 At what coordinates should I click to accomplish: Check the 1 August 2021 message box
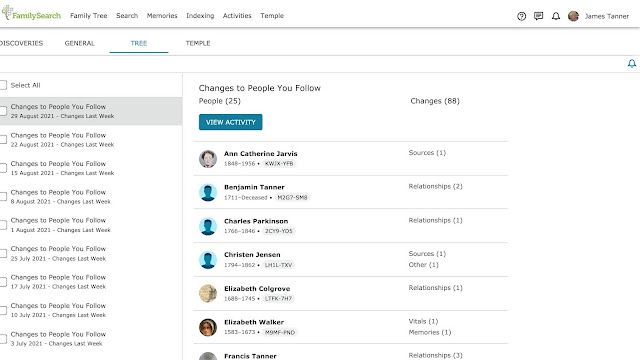click(3, 225)
